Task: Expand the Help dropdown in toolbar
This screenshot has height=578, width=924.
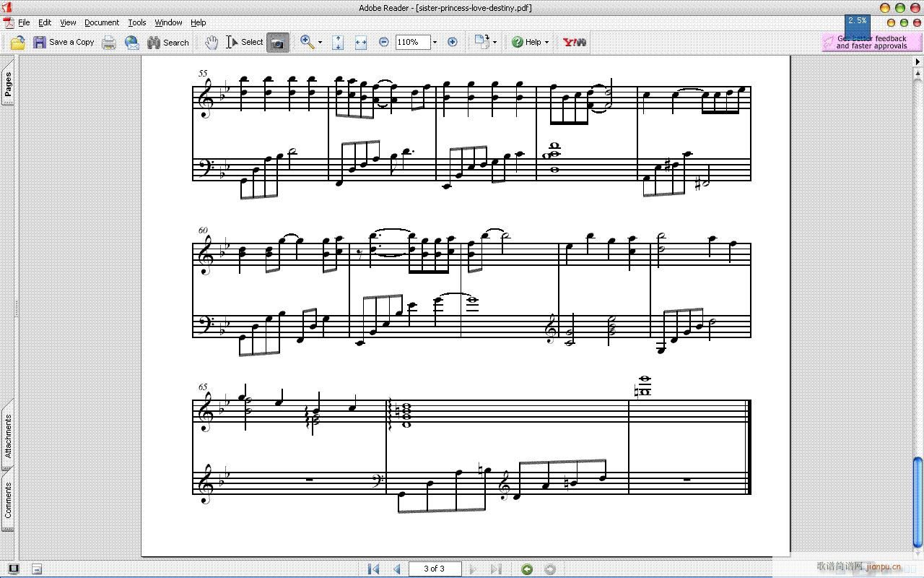Action: pyautogui.click(x=546, y=43)
